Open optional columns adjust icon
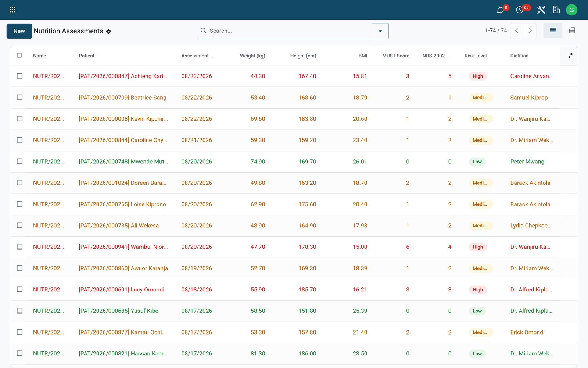The height and width of the screenshot is (368, 588). coord(570,56)
